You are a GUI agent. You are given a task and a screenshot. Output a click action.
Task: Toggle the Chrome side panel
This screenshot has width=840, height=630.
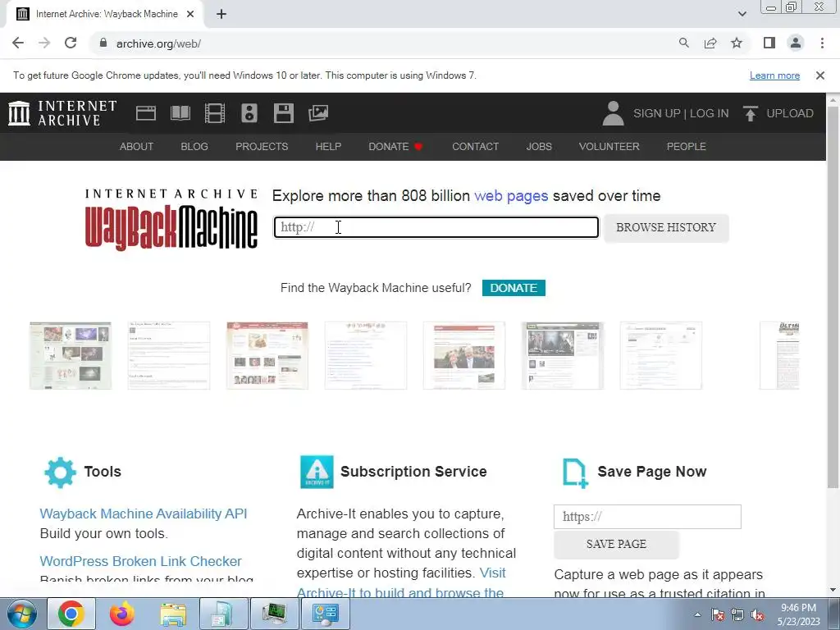pyautogui.click(x=769, y=43)
